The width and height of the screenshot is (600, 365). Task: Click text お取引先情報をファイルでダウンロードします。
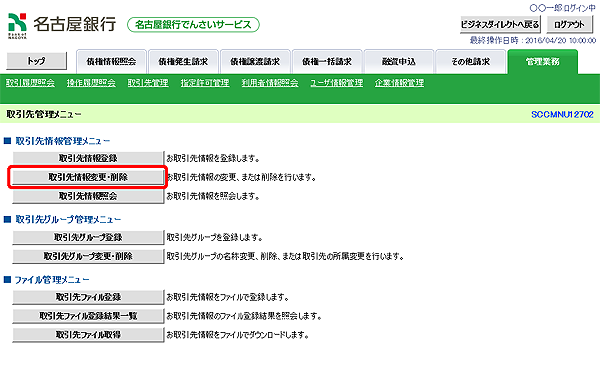[238, 335]
